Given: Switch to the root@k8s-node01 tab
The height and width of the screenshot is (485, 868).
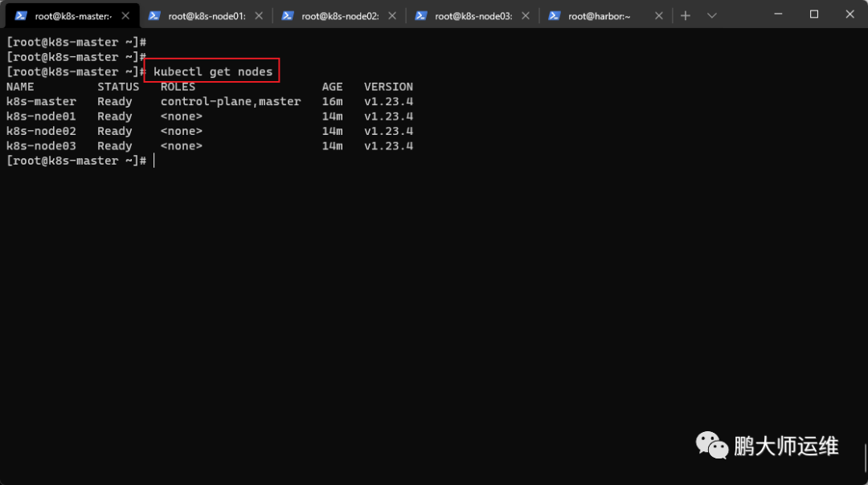Looking at the screenshot, I should pyautogui.click(x=206, y=16).
